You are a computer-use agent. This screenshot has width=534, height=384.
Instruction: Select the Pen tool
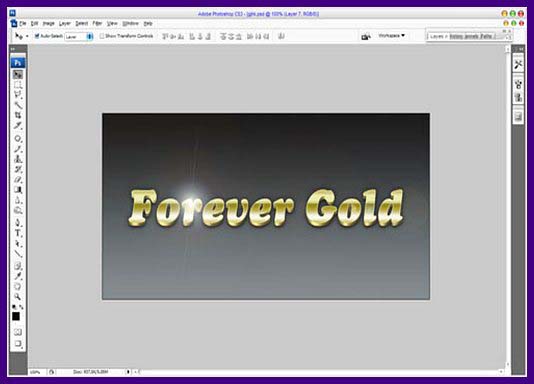(x=18, y=223)
